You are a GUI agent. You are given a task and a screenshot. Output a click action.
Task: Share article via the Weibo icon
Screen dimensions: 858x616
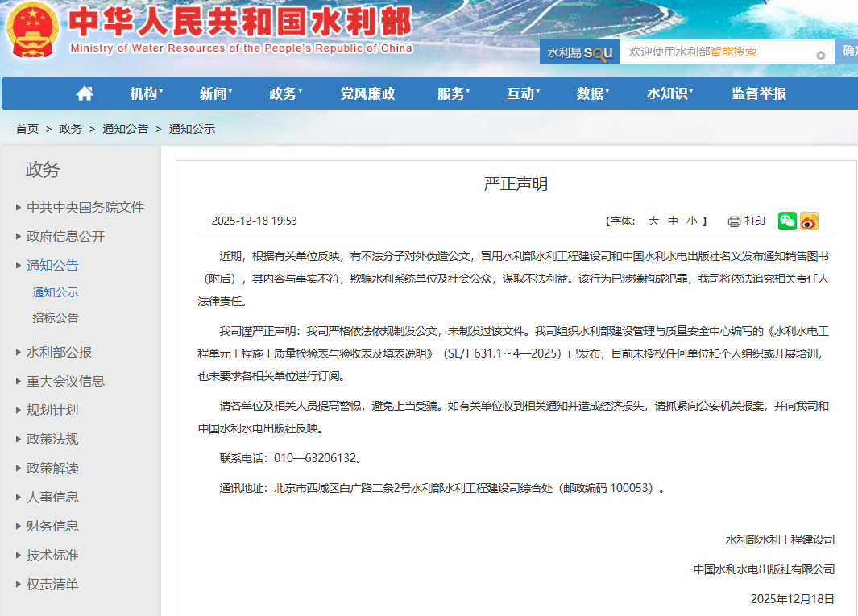[x=809, y=221]
